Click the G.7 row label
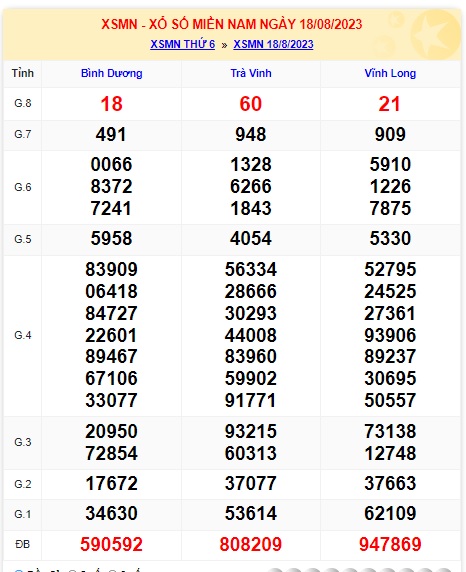This screenshot has width=466, height=572. pyautogui.click(x=23, y=135)
